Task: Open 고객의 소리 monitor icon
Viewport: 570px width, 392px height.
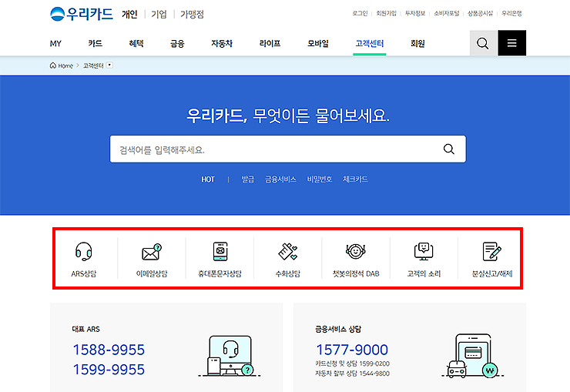Action: tap(424, 251)
